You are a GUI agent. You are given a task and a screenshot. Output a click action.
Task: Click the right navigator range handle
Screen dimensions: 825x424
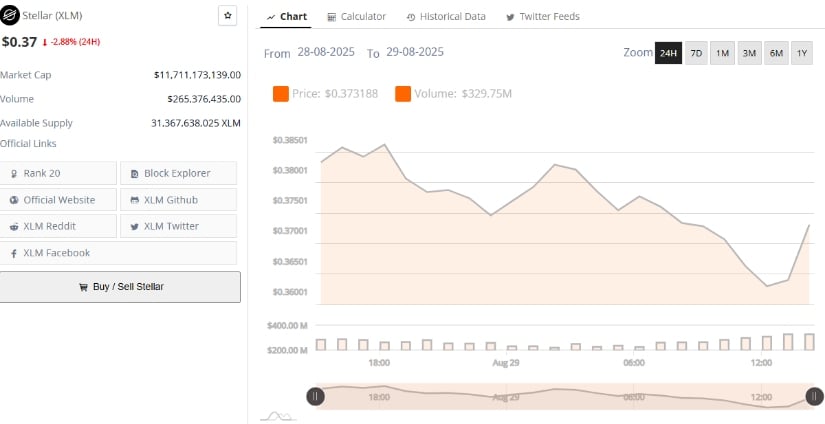click(x=814, y=396)
